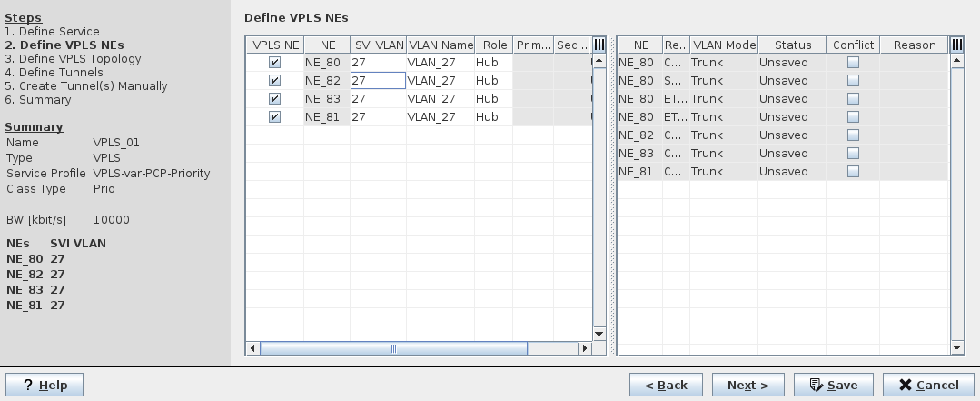Click SVI VLAN input field for NE_82
This screenshot has width=980, height=401.
click(x=378, y=81)
